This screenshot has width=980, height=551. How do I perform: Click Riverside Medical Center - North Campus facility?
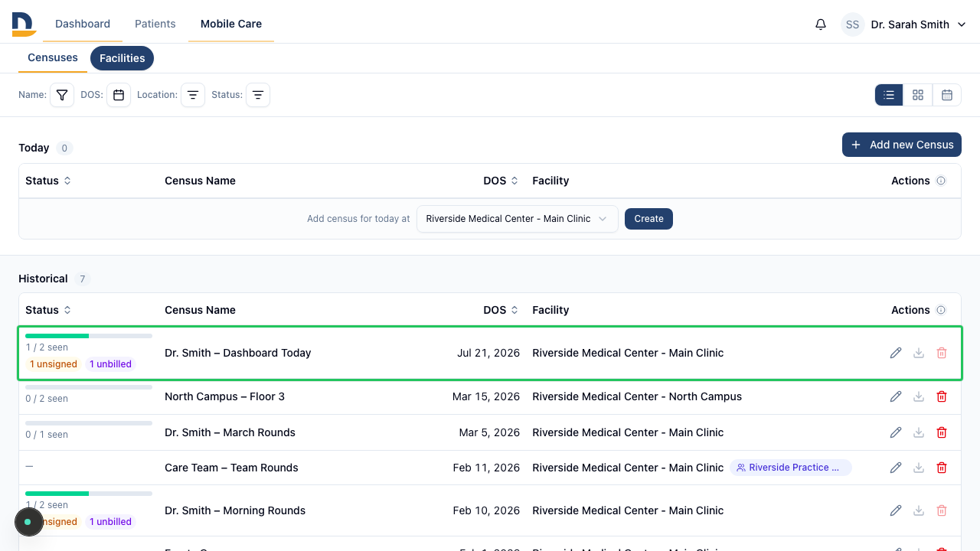point(637,396)
